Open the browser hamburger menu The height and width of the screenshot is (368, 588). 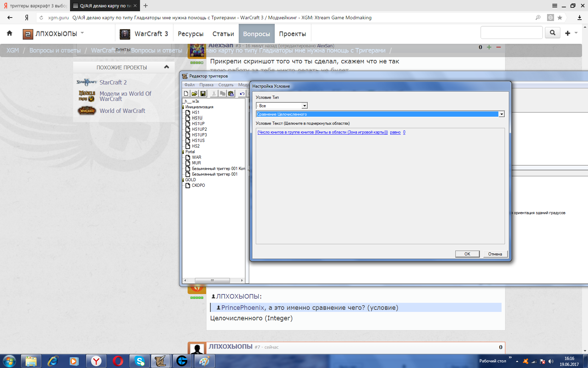(555, 6)
